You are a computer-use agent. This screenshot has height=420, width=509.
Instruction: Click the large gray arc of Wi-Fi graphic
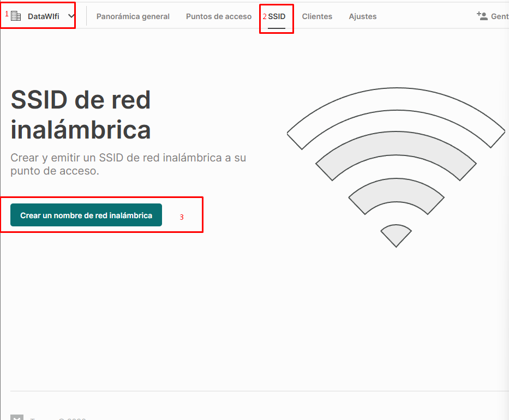(x=396, y=143)
